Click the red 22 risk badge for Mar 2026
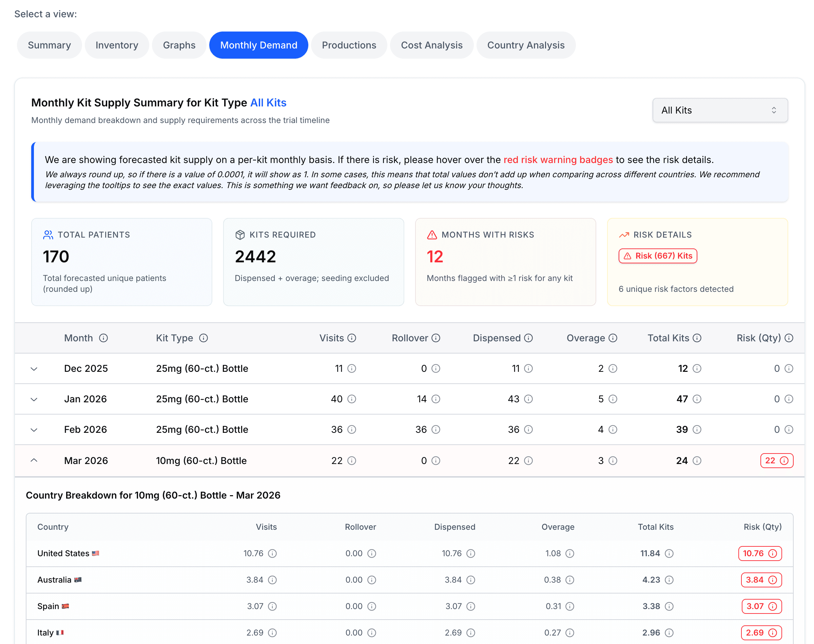Screen dimensions: 814x644 point(776,460)
